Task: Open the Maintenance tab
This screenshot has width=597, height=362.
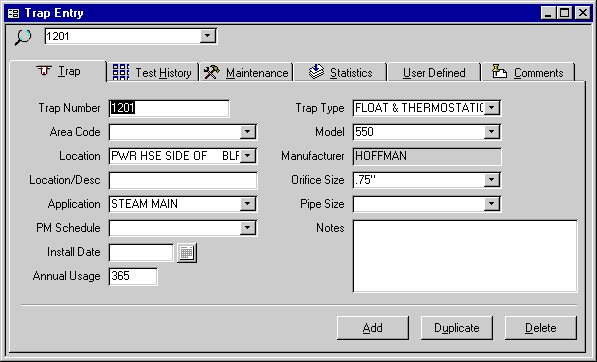Action: tap(246, 72)
